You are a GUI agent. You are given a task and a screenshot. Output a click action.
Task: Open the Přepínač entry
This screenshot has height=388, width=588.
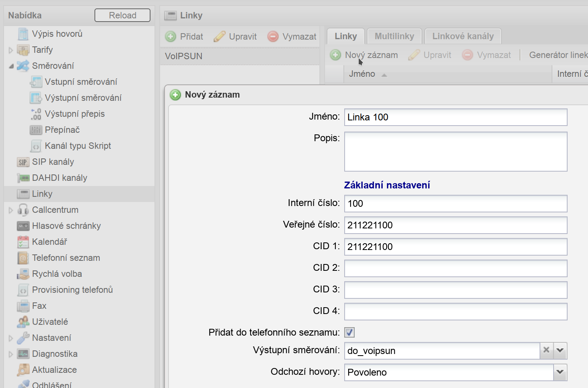(62, 130)
